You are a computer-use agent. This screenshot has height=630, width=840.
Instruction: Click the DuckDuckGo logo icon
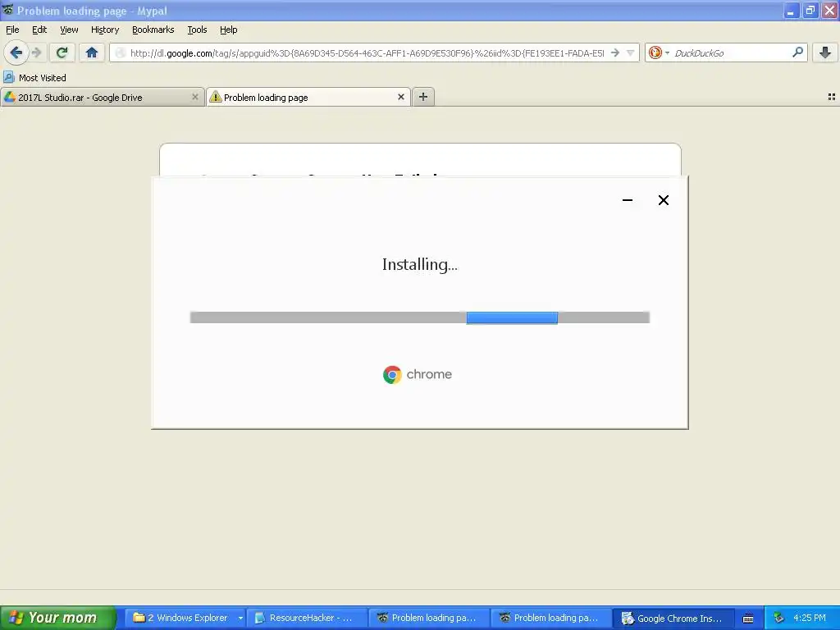point(655,52)
